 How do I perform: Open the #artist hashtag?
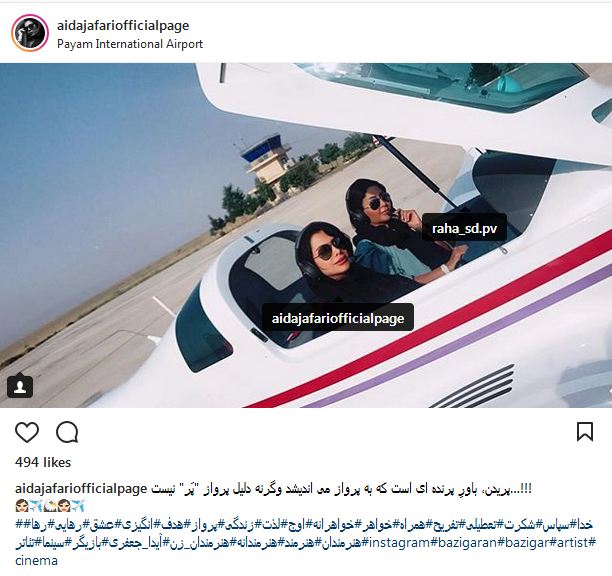[569, 542]
